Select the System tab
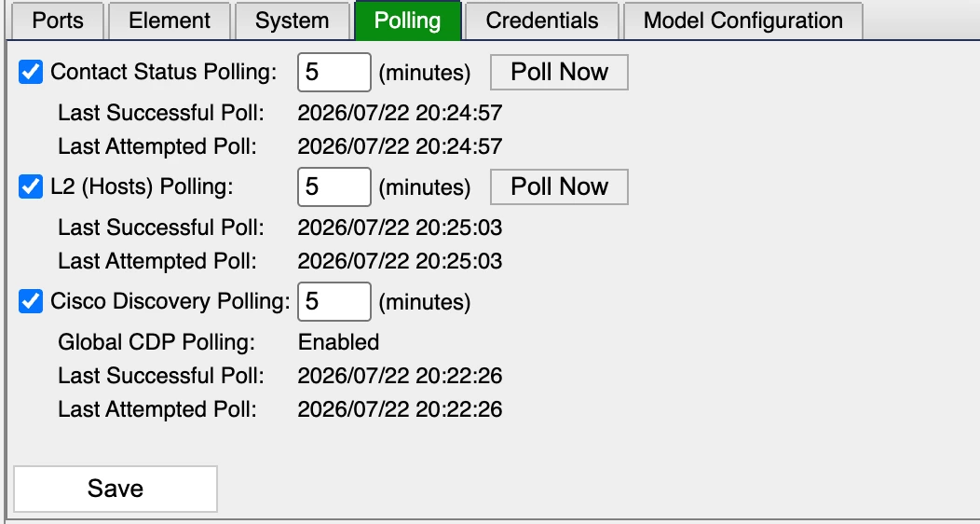The width and height of the screenshot is (980, 524). point(292,21)
